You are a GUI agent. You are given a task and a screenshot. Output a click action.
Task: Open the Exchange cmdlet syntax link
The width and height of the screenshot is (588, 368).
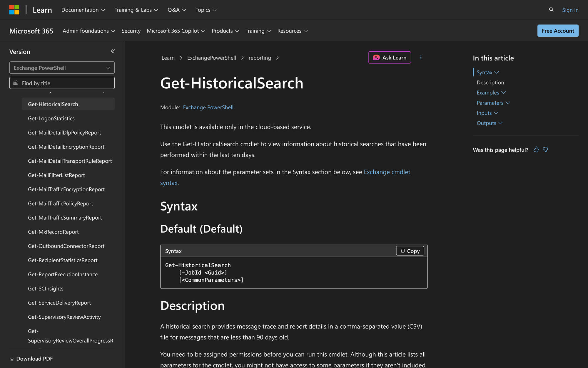pyautogui.click(x=285, y=177)
